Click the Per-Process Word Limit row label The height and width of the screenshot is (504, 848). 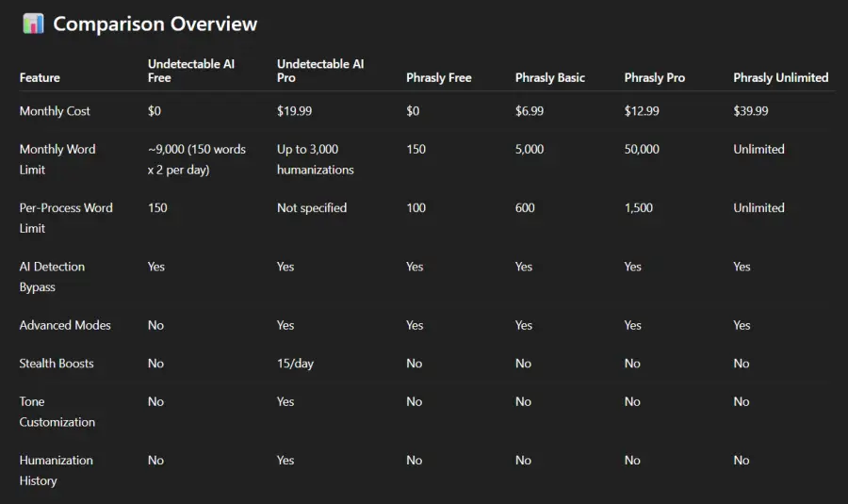[66, 218]
